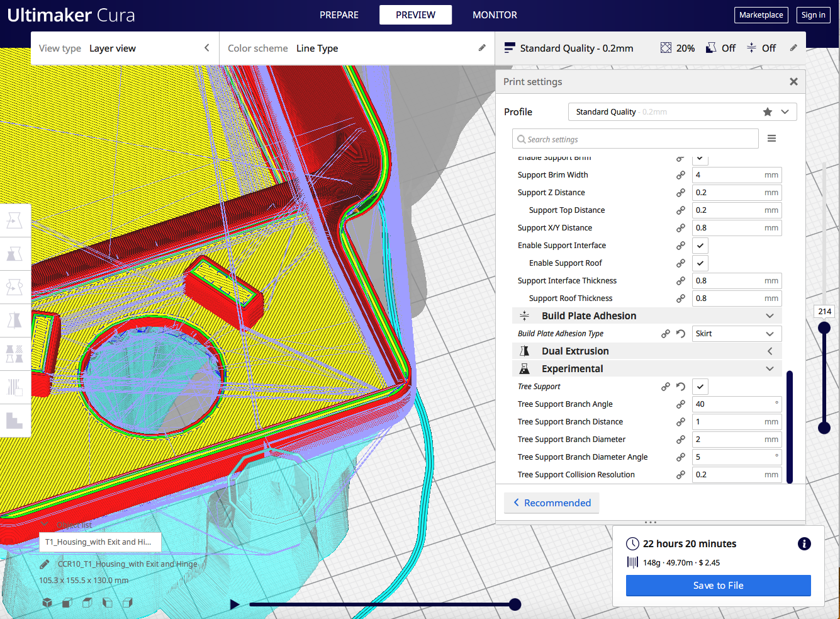This screenshot has height=619, width=840.
Task: Click the lower layer slider handle
Action: [x=824, y=428]
